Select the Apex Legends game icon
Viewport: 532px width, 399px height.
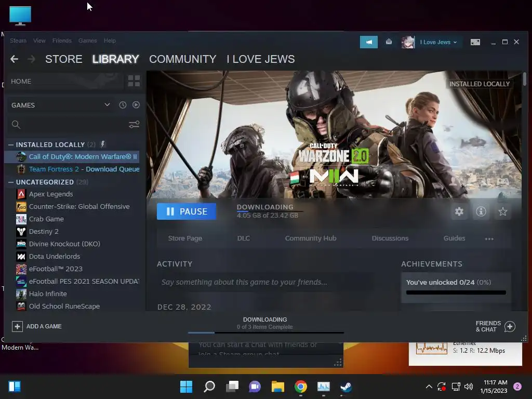click(21, 194)
